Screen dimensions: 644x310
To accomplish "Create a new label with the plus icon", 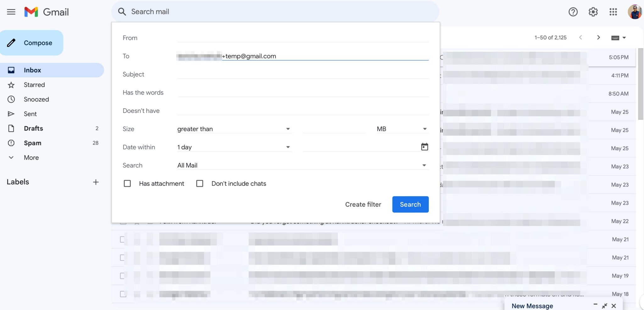I will point(96,182).
